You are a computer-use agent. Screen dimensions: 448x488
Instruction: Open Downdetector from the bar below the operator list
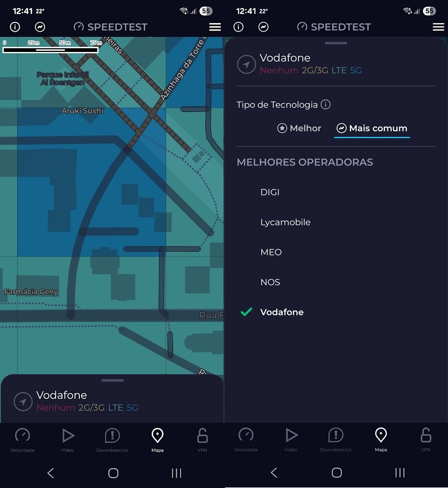[335, 439]
